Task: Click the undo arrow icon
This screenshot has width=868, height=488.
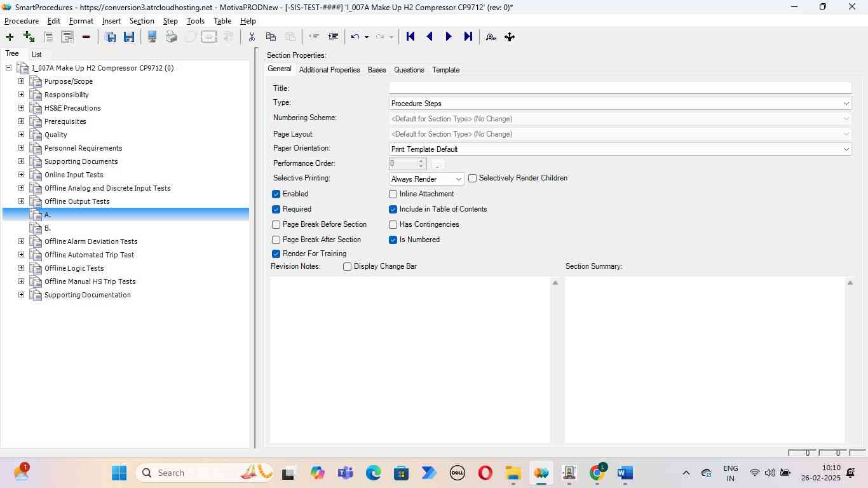Action: pyautogui.click(x=355, y=37)
